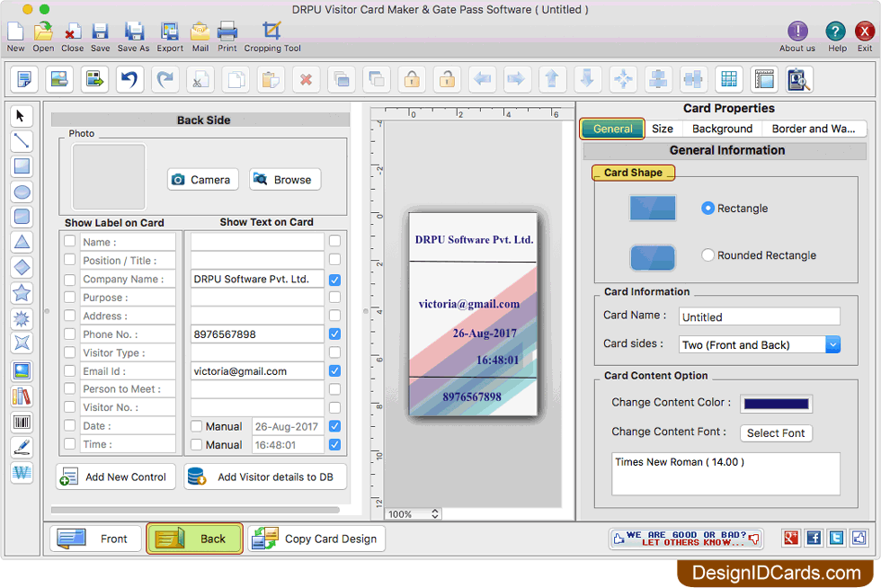
Task: Click Add Visitor details to DB
Action: click(265, 477)
